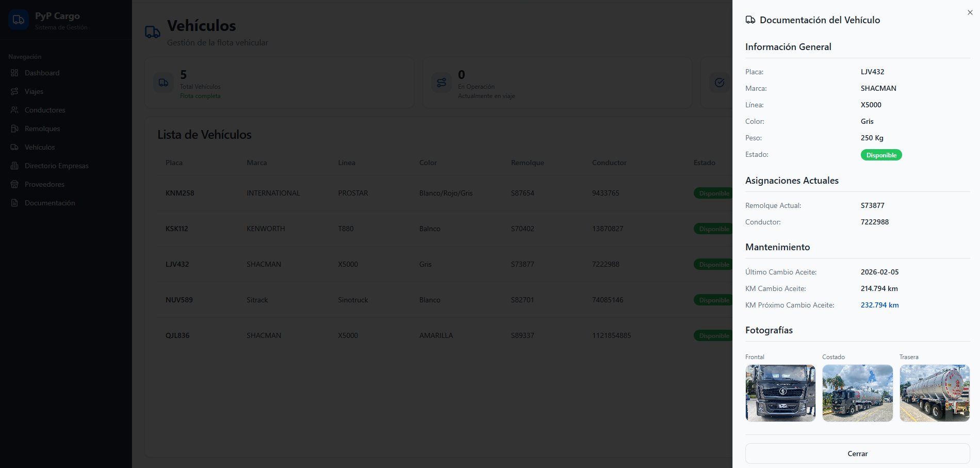Click the KENWORTH brand cell

pos(266,229)
